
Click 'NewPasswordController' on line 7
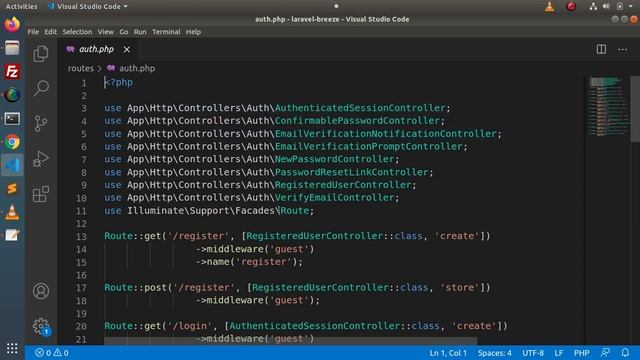click(335, 159)
